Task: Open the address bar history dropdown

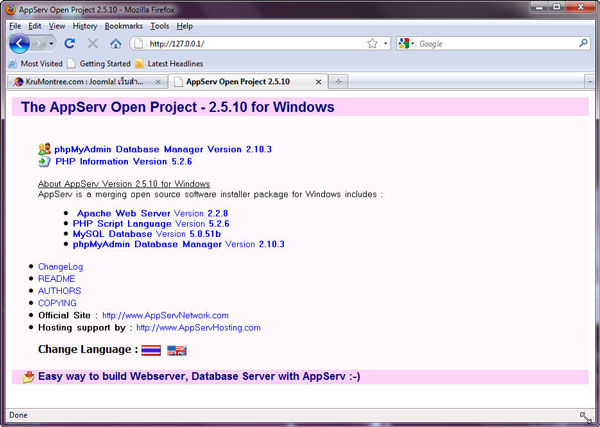Action: pos(386,44)
